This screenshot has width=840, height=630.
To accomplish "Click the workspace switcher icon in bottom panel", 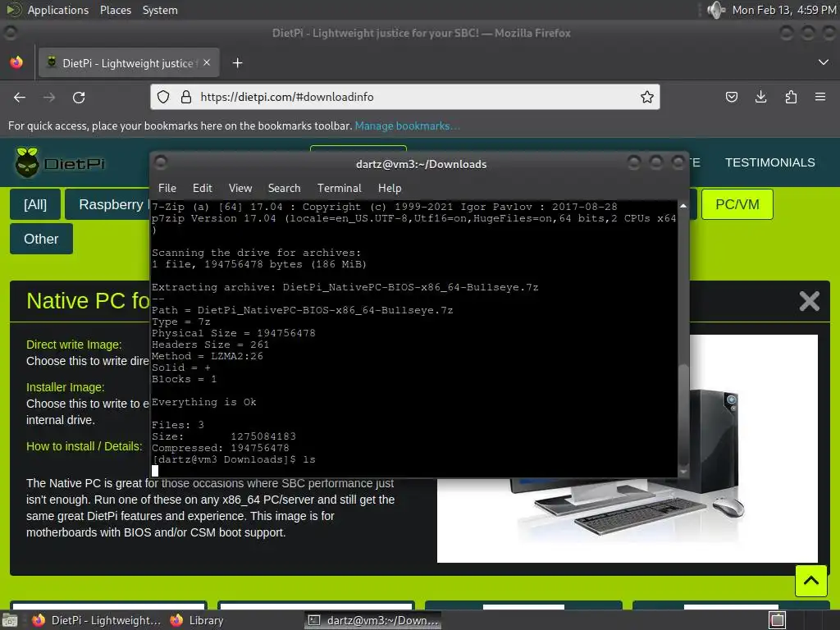I will pos(778,620).
